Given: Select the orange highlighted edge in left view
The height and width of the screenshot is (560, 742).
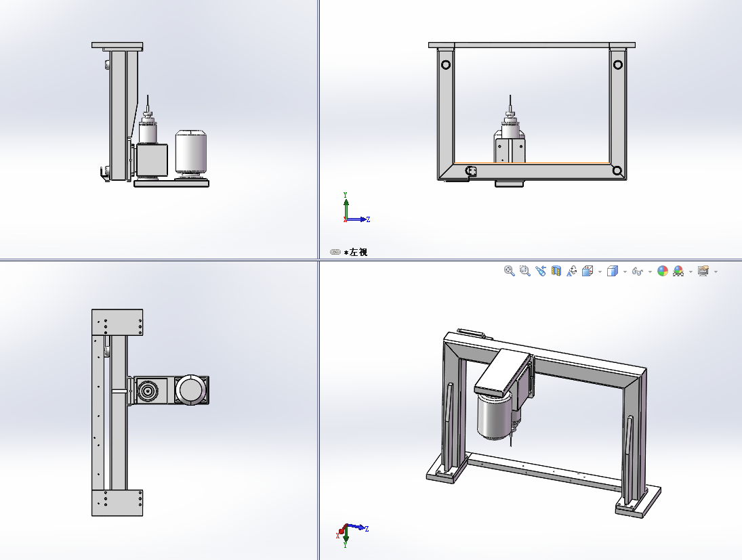Looking at the screenshot, I should [532, 163].
